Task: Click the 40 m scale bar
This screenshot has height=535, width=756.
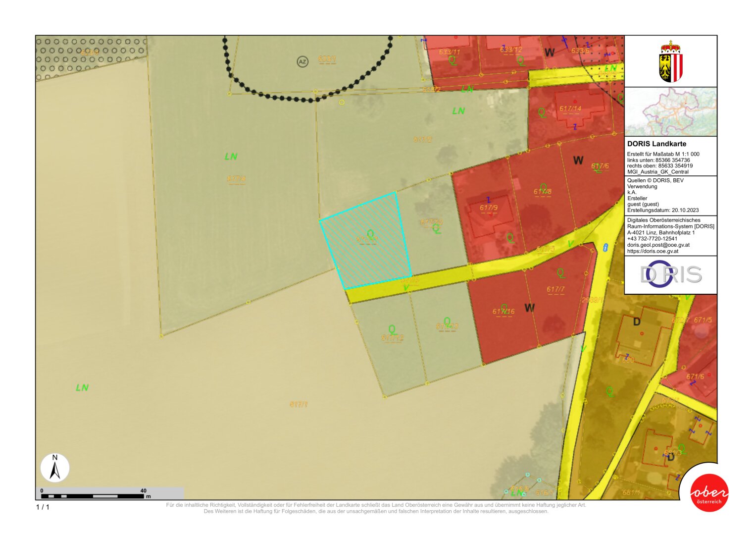Action: coord(92,495)
